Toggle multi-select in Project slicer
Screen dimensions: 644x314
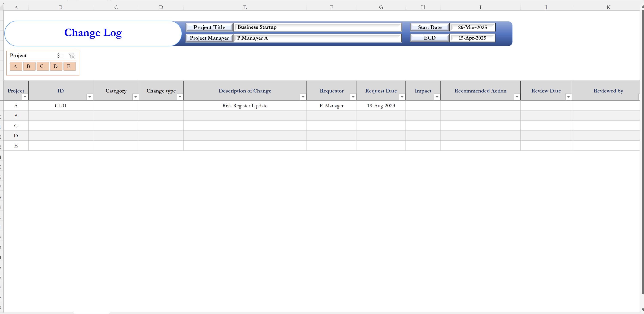click(60, 55)
